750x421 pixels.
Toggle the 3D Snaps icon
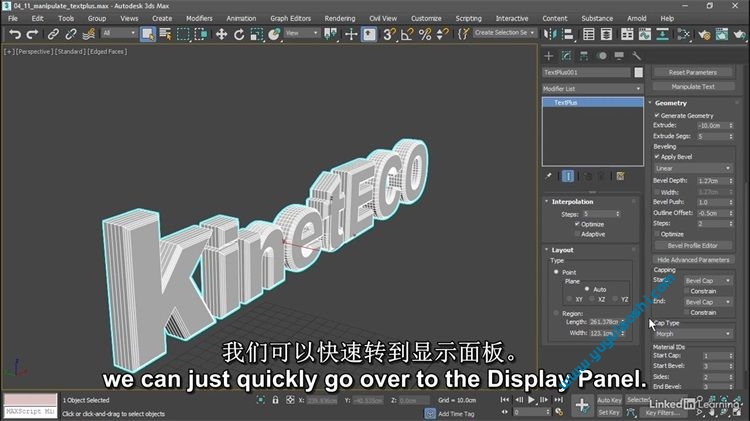[x=389, y=34]
